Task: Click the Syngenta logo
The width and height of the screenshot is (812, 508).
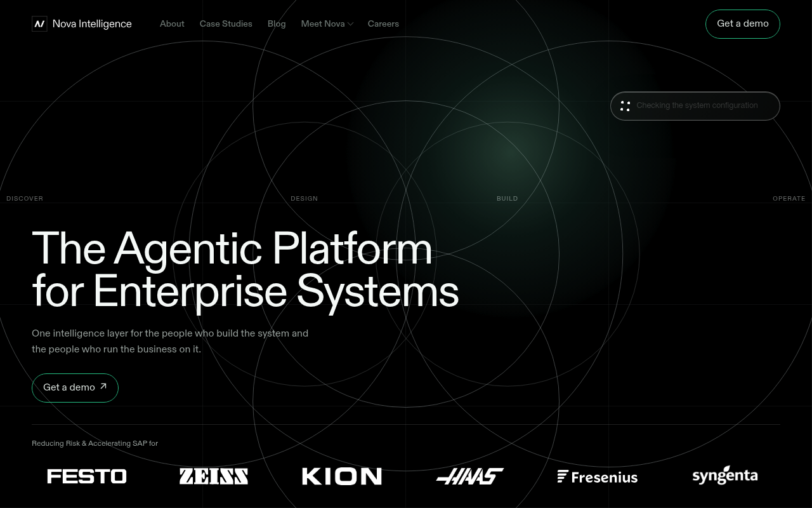Action: pos(725,476)
